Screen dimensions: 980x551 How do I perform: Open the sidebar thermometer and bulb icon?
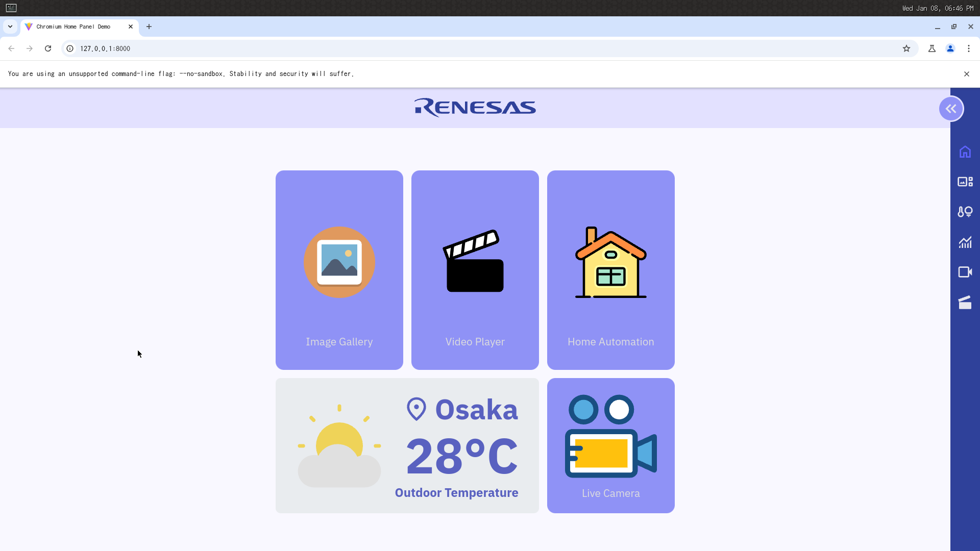coord(965,212)
